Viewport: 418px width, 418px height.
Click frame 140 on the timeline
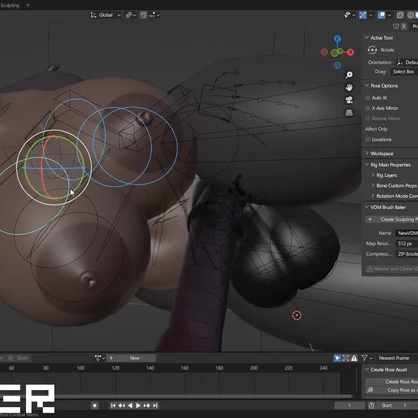(150, 368)
